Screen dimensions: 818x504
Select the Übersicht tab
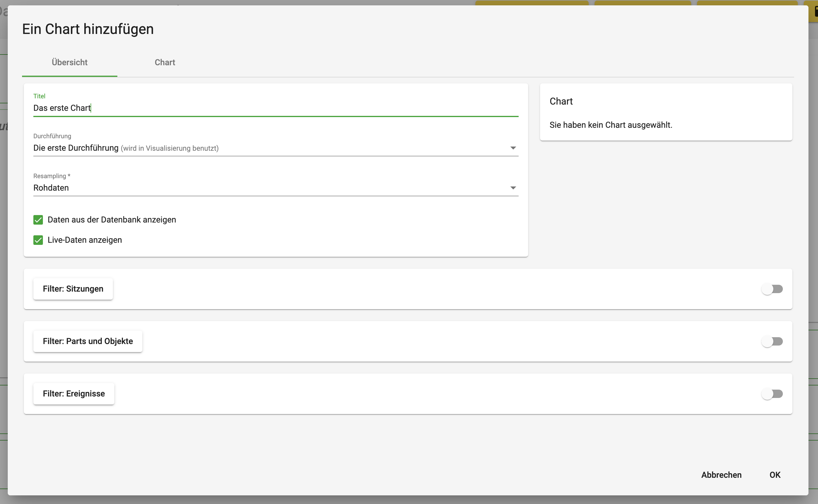69,62
